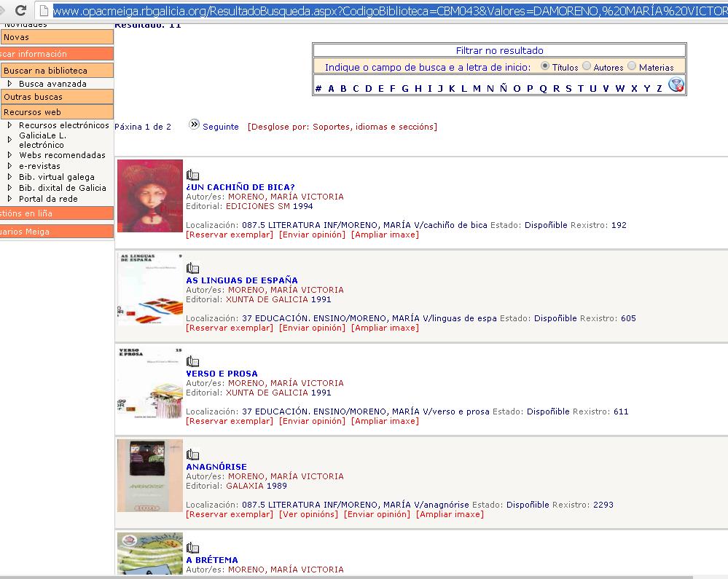Open title VERSO E PROSA

222,374
